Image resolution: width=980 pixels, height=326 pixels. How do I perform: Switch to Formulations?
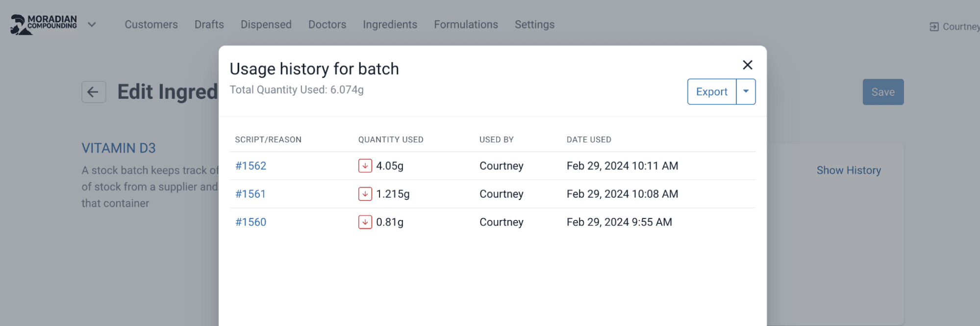coord(466,25)
